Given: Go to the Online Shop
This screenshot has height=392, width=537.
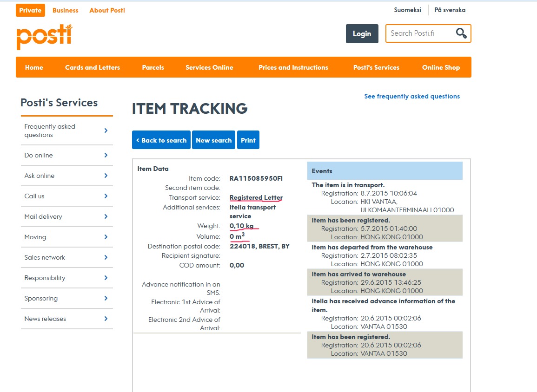Looking at the screenshot, I should point(441,67).
